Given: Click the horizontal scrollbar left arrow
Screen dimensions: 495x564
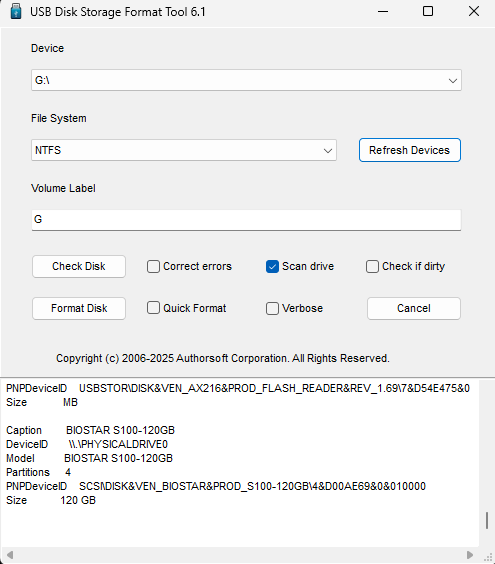Looking at the screenshot, I should pos(10,555).
